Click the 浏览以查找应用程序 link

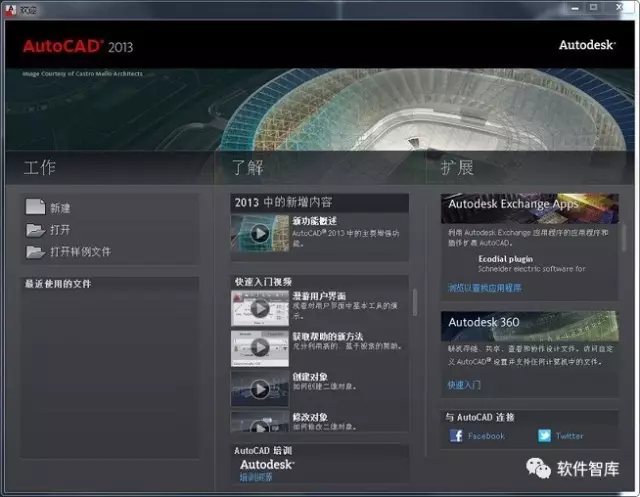[x=484, y=288]
